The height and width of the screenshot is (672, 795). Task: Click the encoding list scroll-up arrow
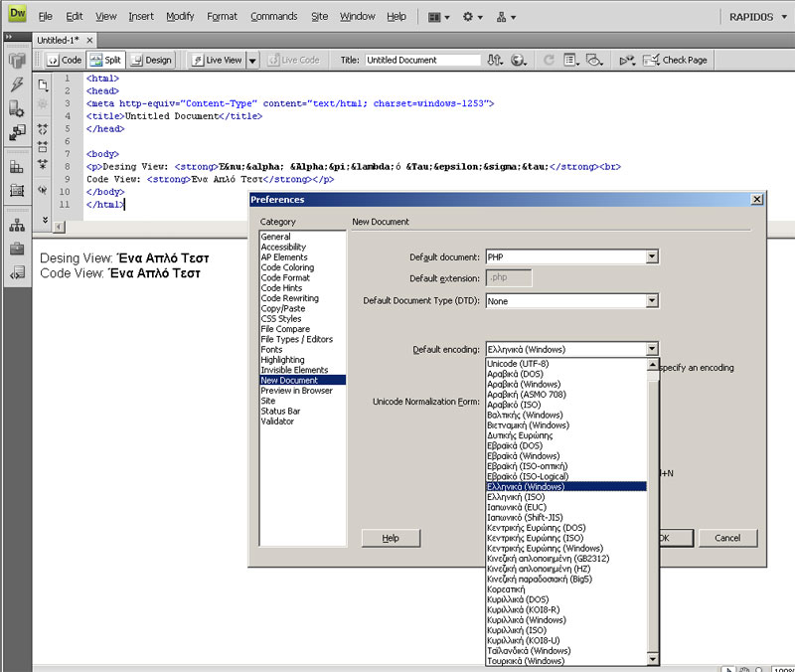pos(653,365)
